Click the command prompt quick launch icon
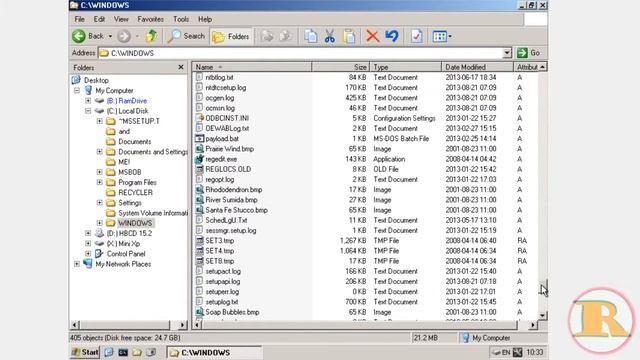Screen dimensions: 640x360 pos(123,353)
